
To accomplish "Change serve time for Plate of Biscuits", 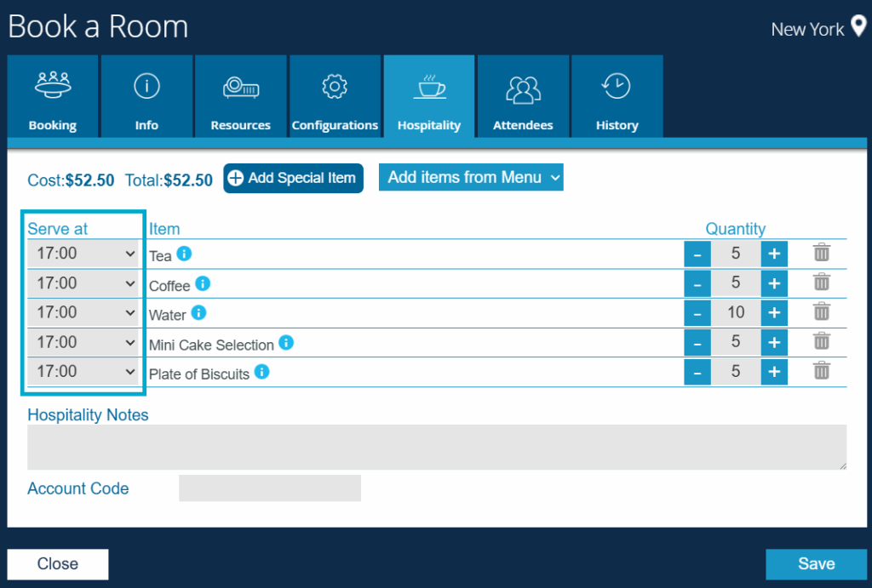I will click(x=83, y=372).
